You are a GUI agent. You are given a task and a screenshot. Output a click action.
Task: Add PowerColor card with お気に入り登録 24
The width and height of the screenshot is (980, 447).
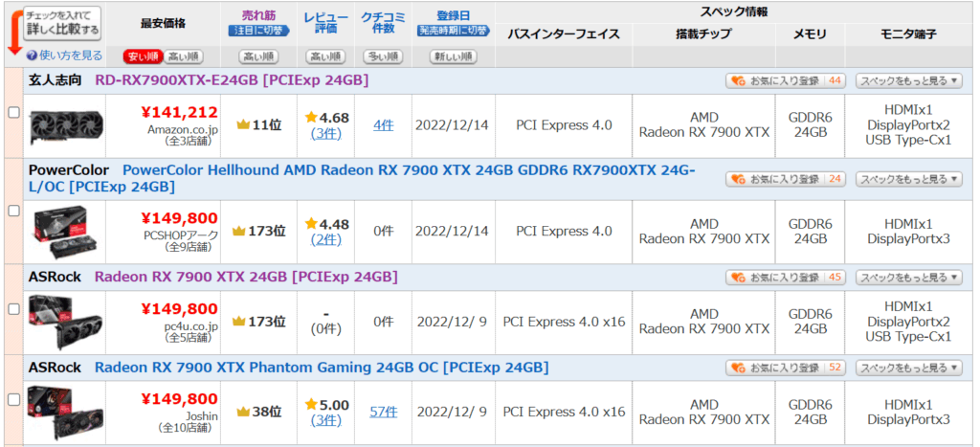[785, 179]
